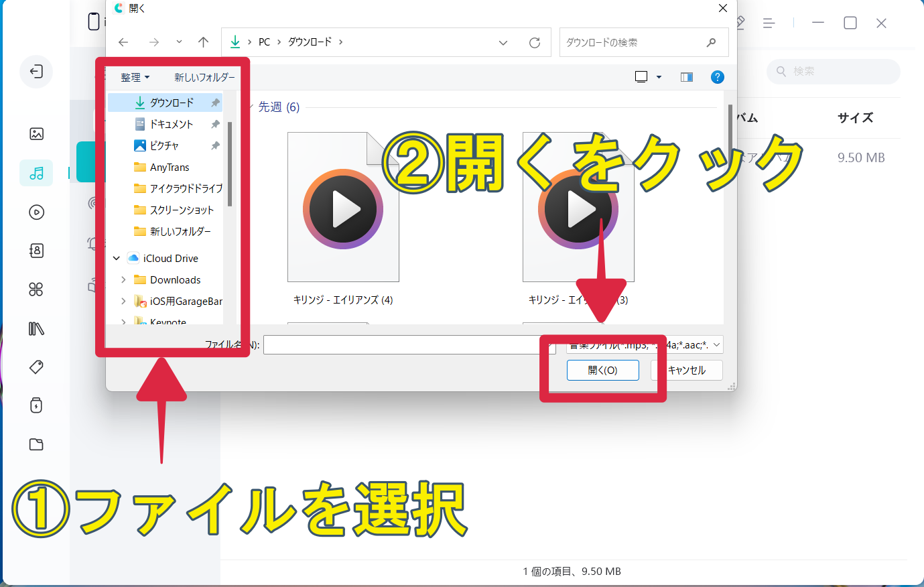Open the 整理 menu
This screenshot has height=587, width=924.
[135, 78]
